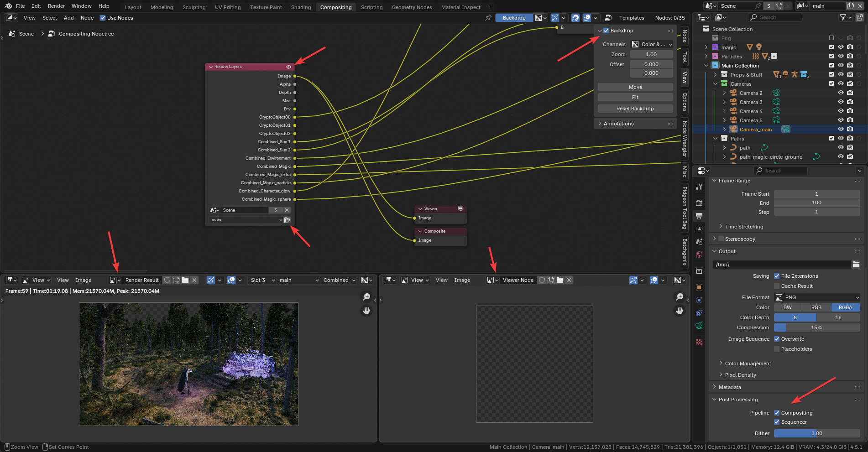Open the Camera data properties tab icon

699,326
